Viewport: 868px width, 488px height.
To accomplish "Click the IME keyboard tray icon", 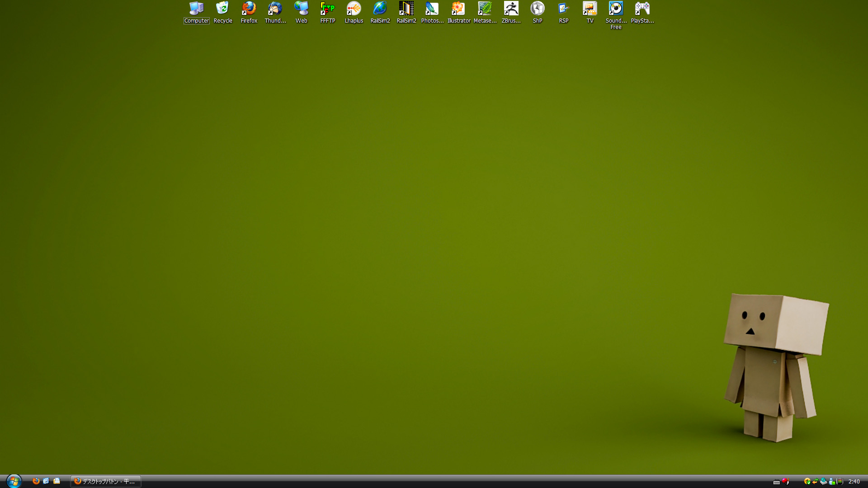I will click(x=777, y=482).
